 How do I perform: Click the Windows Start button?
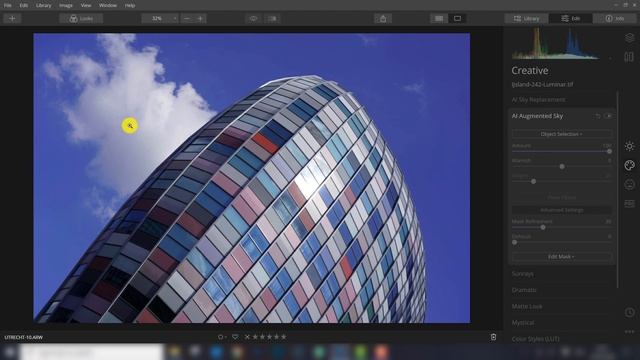click(9, 352)
